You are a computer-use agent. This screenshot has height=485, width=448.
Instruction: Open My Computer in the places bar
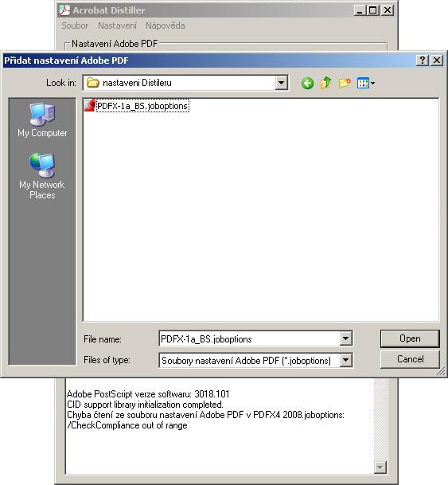tap(42, 119)
